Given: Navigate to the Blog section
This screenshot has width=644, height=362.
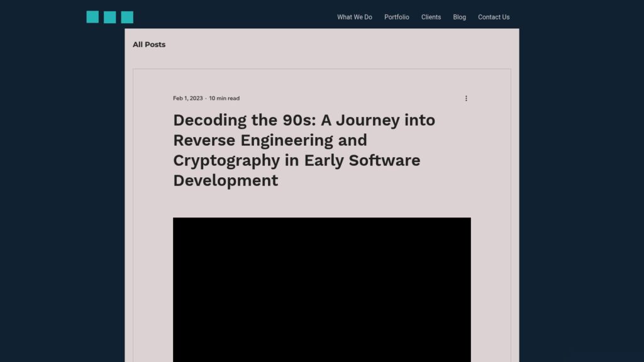Looking at the screenshot, I should tap(459, 17).
